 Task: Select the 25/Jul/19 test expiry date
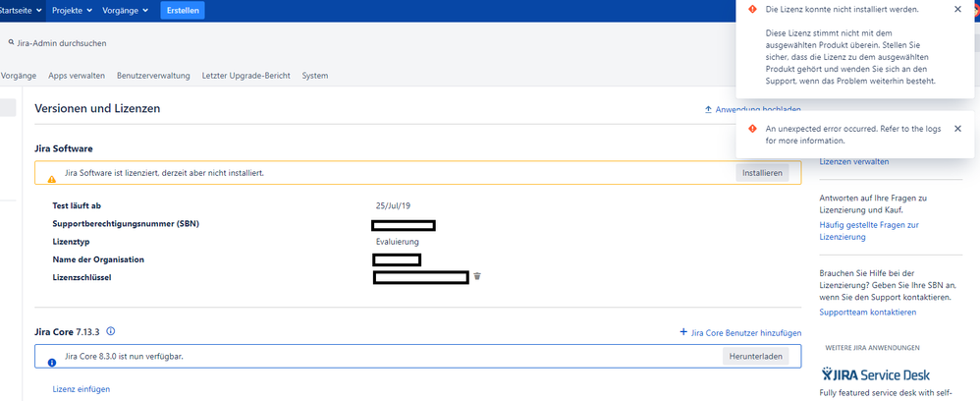pyautogui.click(x=393, y=205)
